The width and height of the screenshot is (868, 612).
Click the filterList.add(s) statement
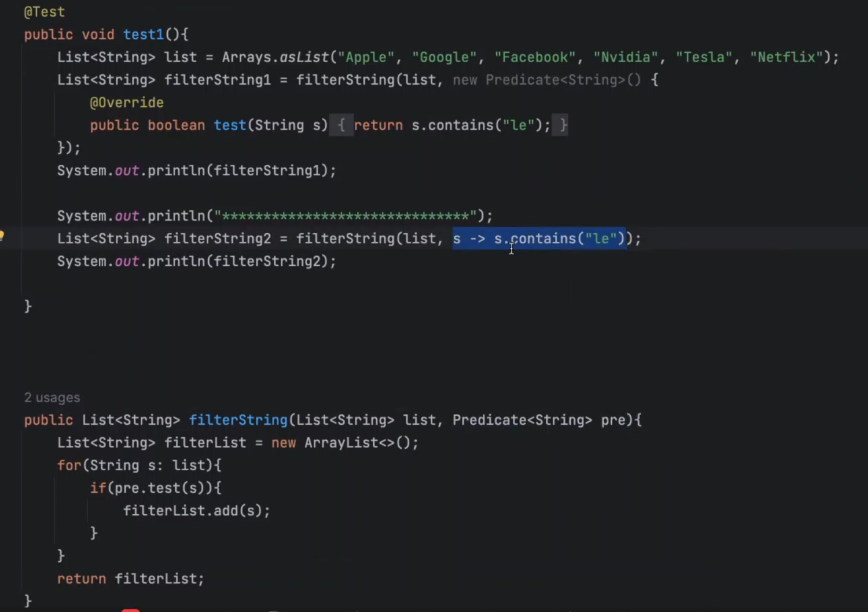pyautogui.click(x=196, y=511)
